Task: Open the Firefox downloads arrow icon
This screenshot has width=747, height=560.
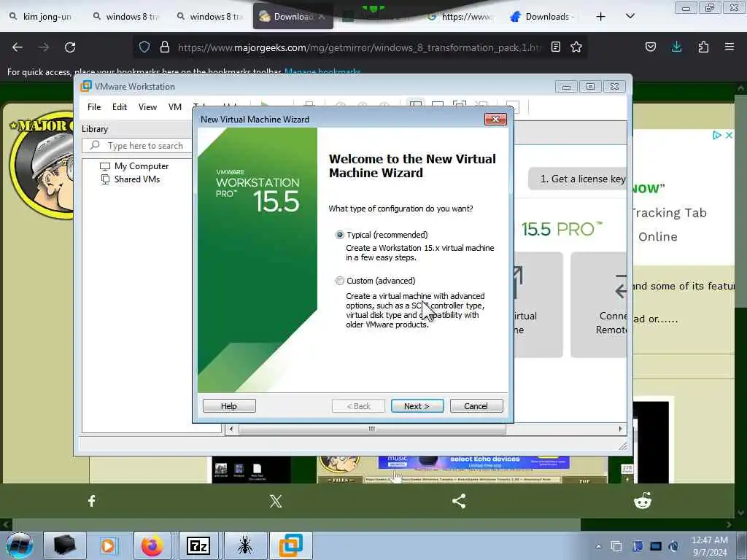Action: tap(676, 47)
